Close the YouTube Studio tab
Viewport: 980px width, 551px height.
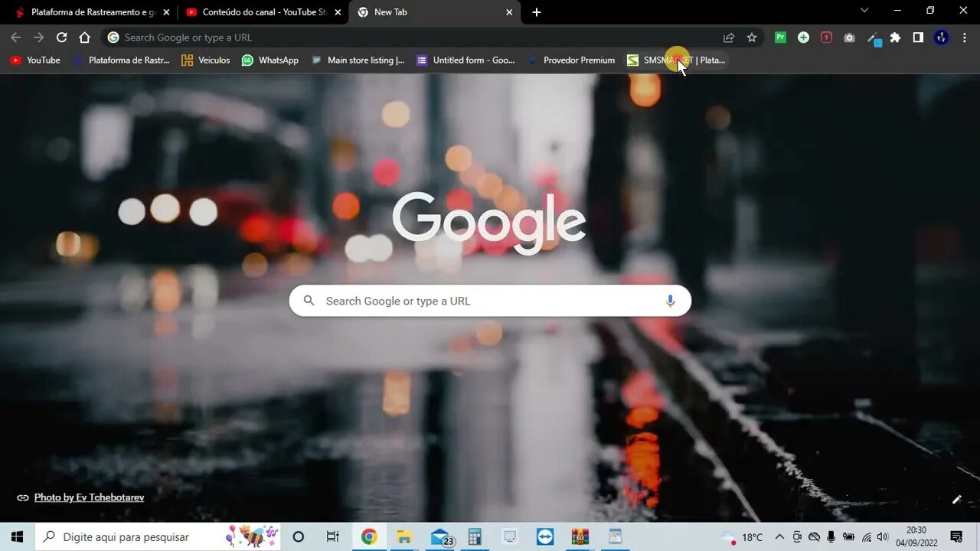(x=338, y=12)
